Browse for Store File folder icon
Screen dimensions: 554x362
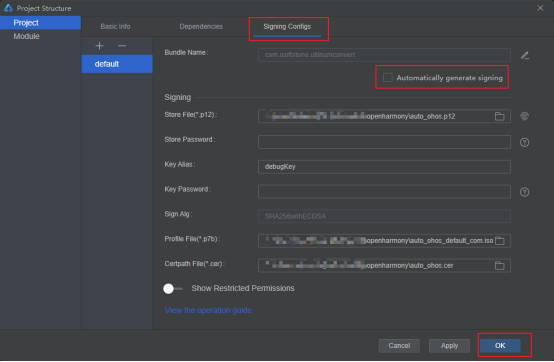[499, 116]
